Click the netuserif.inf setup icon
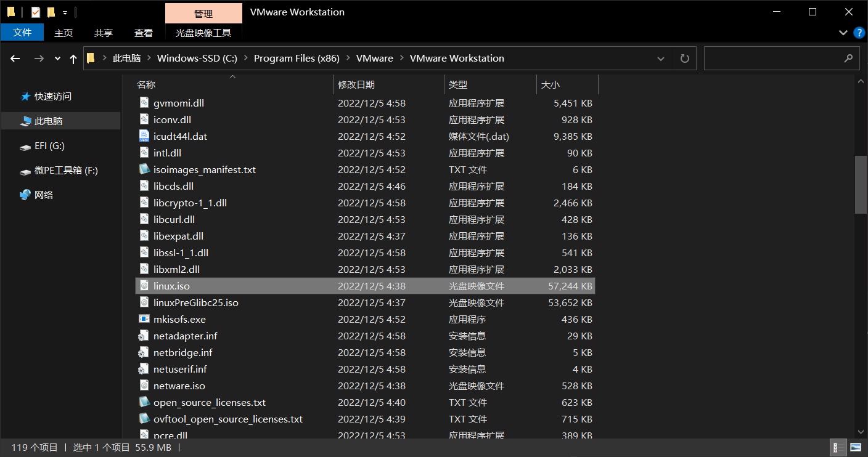Image resolution: width=868 pixels, height=457 pixels. coord(144,369)
